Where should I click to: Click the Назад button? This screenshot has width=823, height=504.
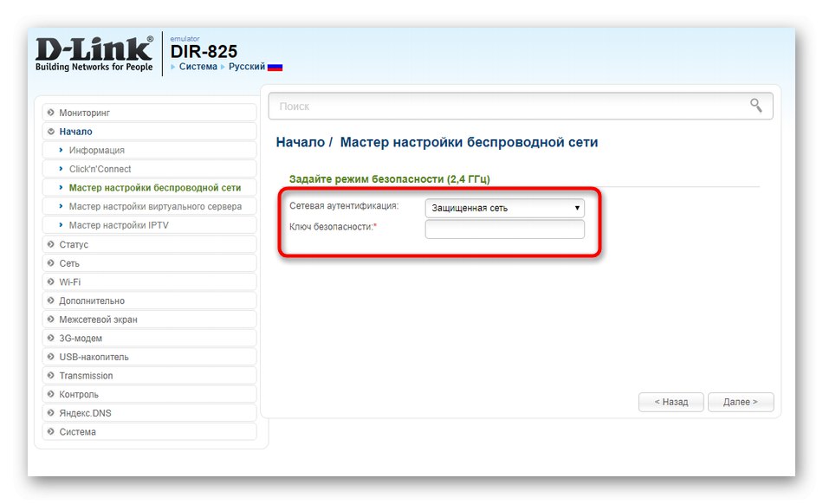pyautogui.click(x=671, y=402)
